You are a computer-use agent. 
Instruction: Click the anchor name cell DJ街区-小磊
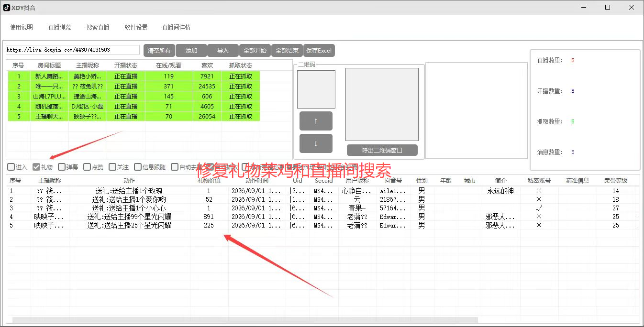[88, 106]
